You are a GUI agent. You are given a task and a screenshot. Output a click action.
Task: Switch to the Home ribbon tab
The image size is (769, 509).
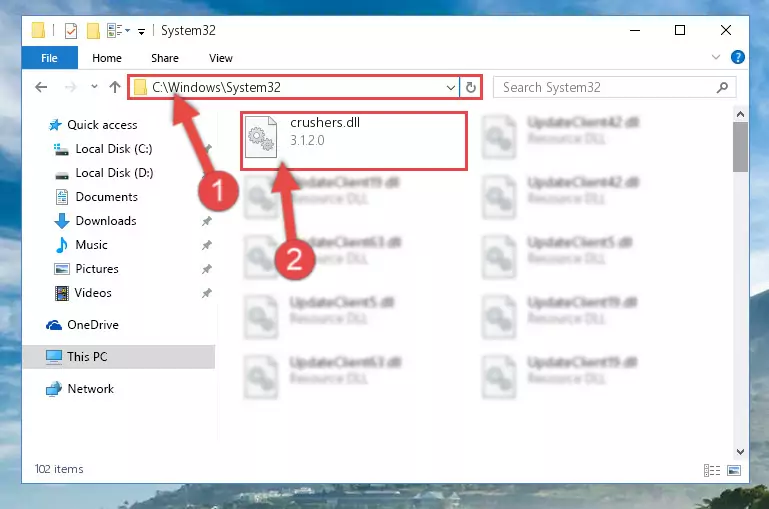[x=107, y=58]
